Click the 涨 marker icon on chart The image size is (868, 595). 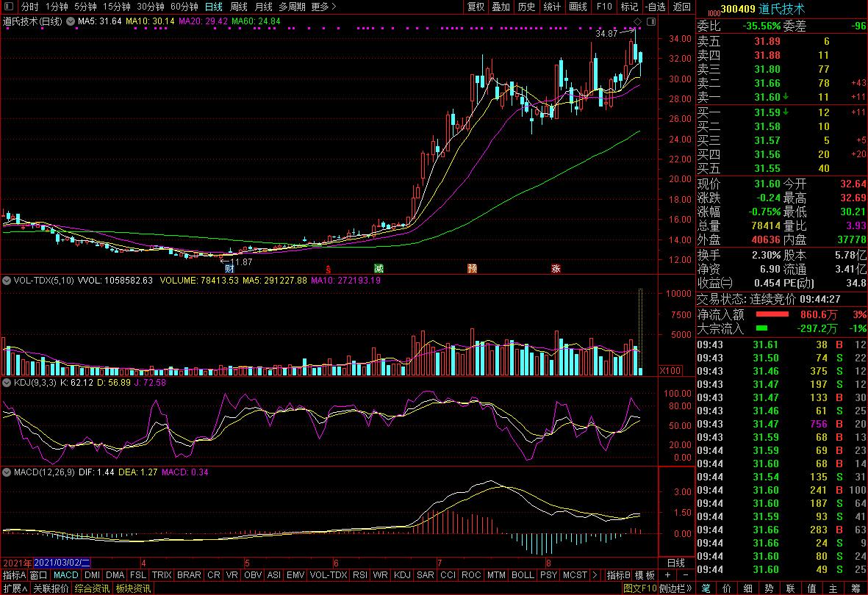click(x=556, y=269)
